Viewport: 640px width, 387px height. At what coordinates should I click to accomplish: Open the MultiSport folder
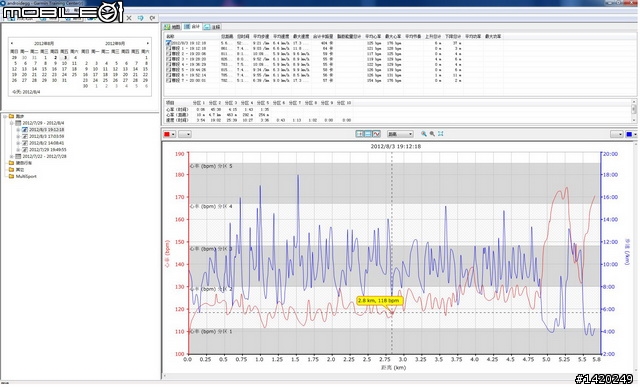point(26,176)
